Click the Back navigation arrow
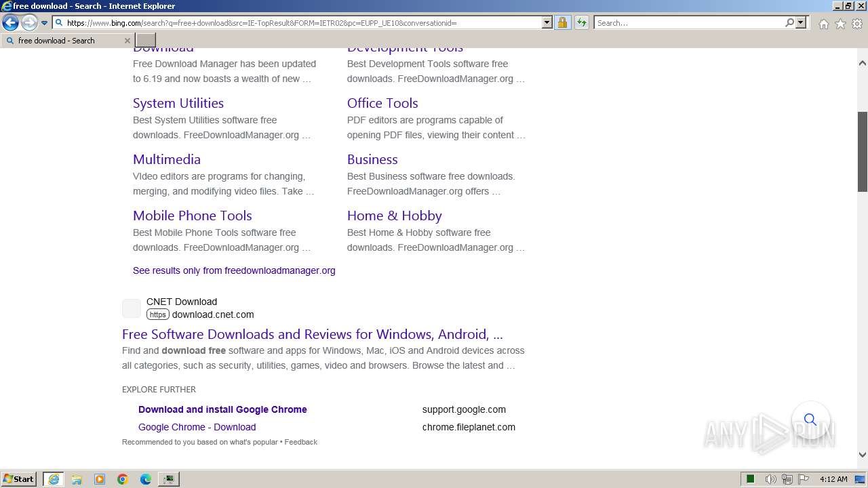868x488 pixels. [x=10, y=23]
